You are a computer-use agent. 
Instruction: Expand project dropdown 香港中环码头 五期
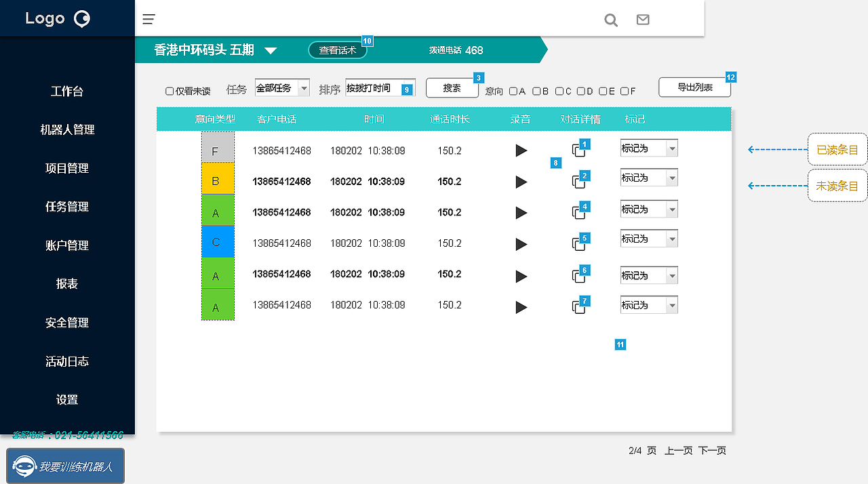[271, 50]
